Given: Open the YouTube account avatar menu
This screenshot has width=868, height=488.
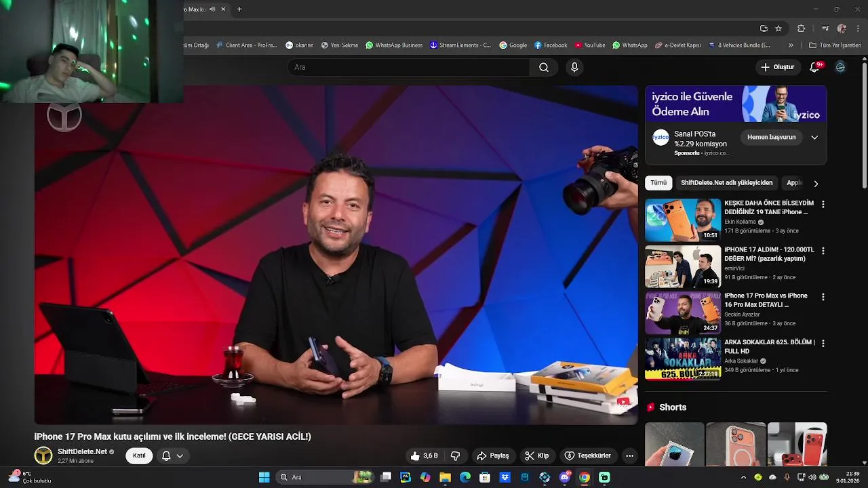Looking at the screenshot, I should [x=840, y=67].
